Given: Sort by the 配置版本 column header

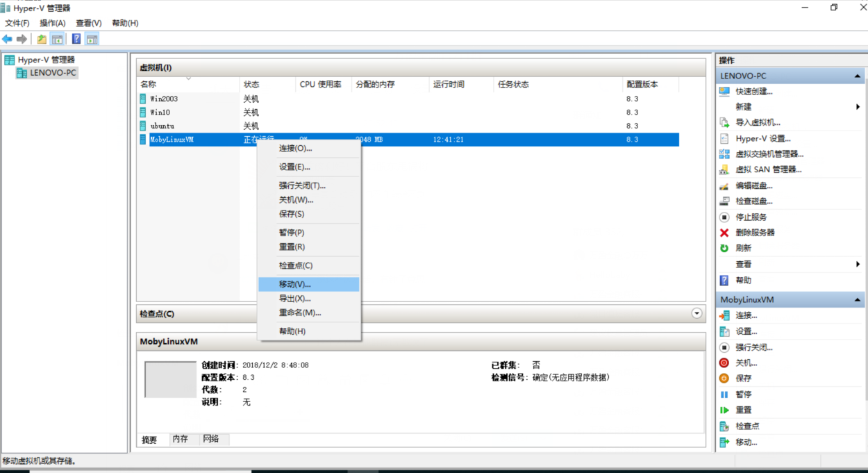Looking at the screenshot, I should pos(651,84).
